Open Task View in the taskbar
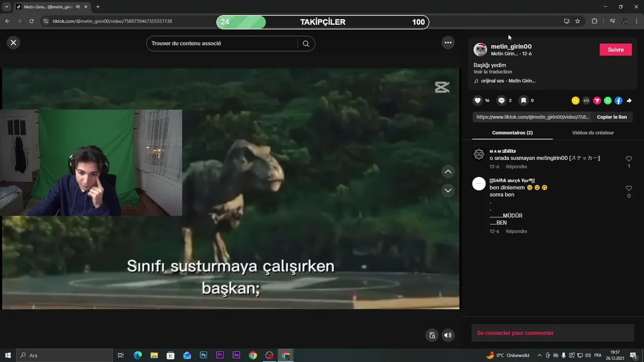644x362 pixels. [121, 355]
